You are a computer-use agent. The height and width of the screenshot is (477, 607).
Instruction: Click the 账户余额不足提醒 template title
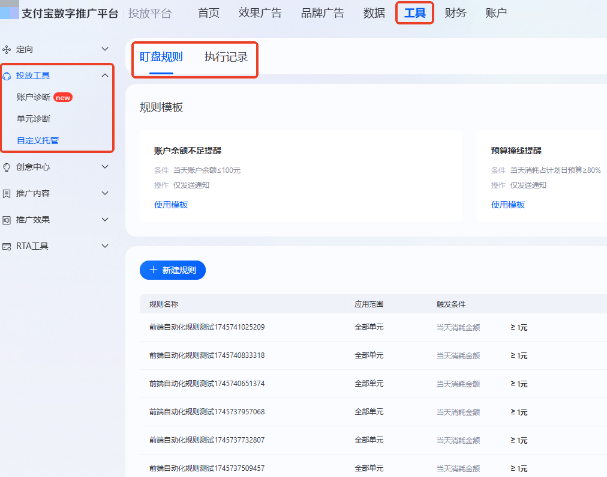tap(188, 151)
